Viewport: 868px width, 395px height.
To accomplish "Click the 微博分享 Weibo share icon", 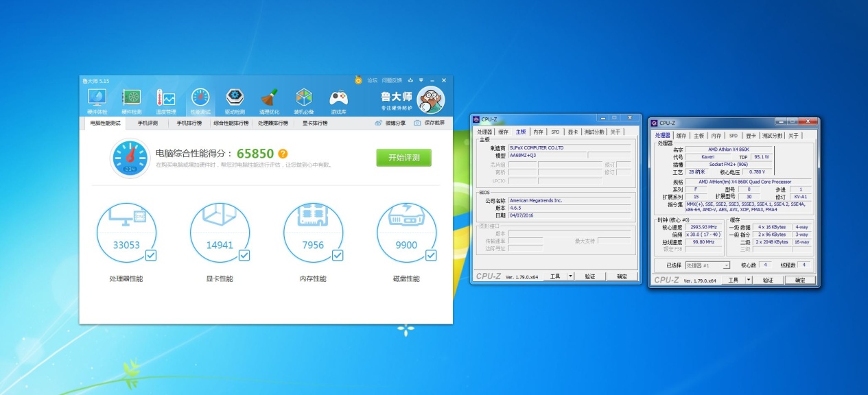I will tap(379, 123).
